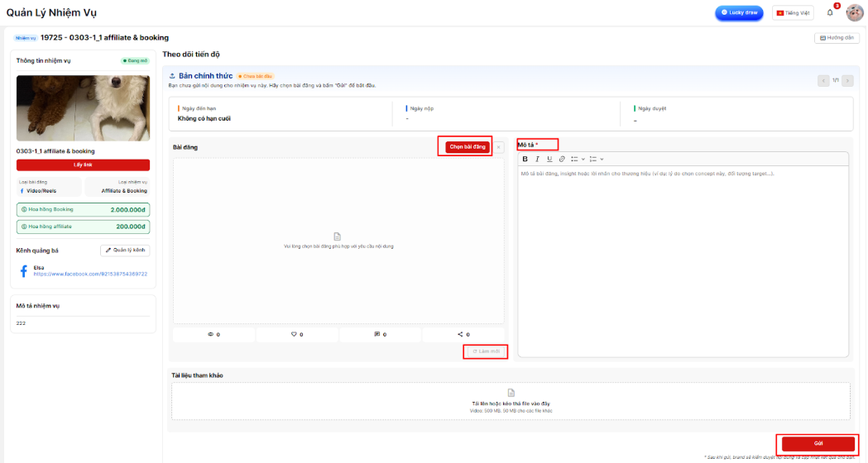Click the Facebook channel icon for Elsa
Image resolution: width=868 pixels, height=463 pixels.
coord(23,270)
